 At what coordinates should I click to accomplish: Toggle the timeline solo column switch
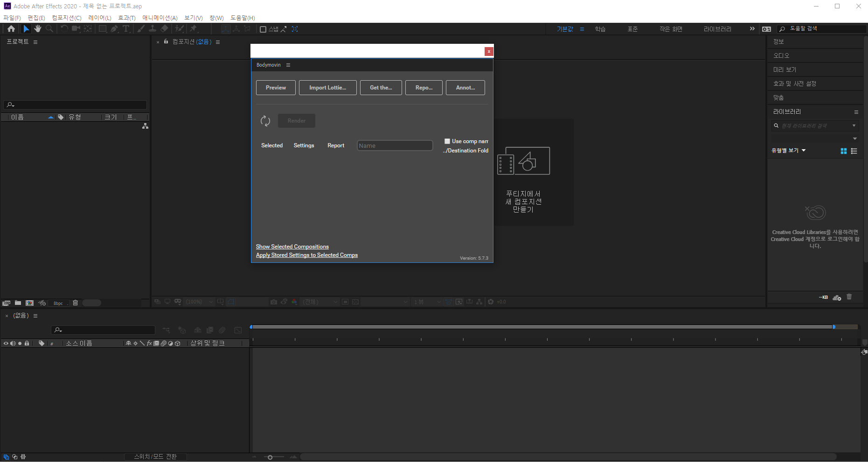(20, 344)
